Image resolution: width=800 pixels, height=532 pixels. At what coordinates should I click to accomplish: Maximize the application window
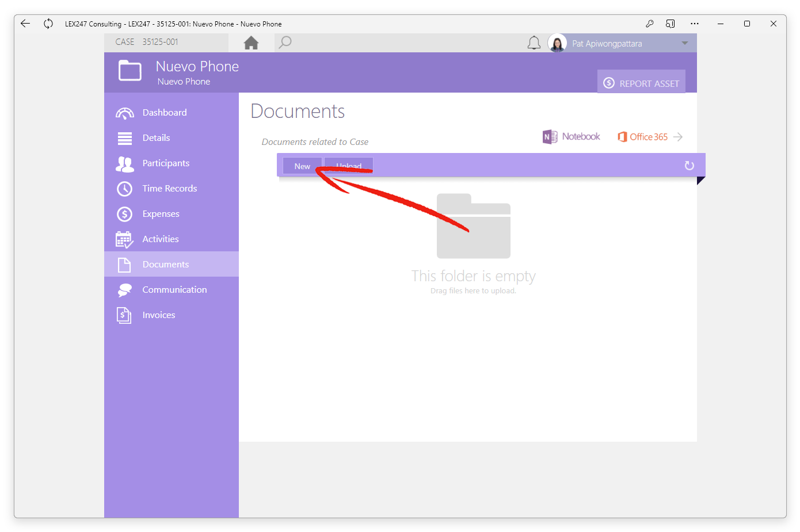pyautogui.click(x=747, y=24)
